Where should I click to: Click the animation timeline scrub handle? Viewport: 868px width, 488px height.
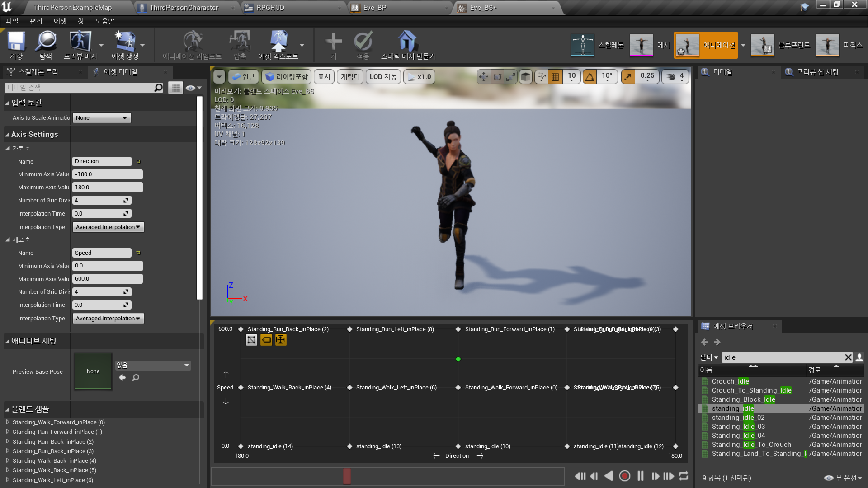(347, 476)
